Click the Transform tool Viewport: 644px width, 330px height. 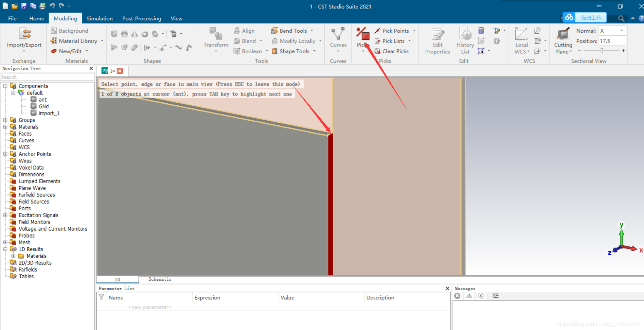(216, 39)
